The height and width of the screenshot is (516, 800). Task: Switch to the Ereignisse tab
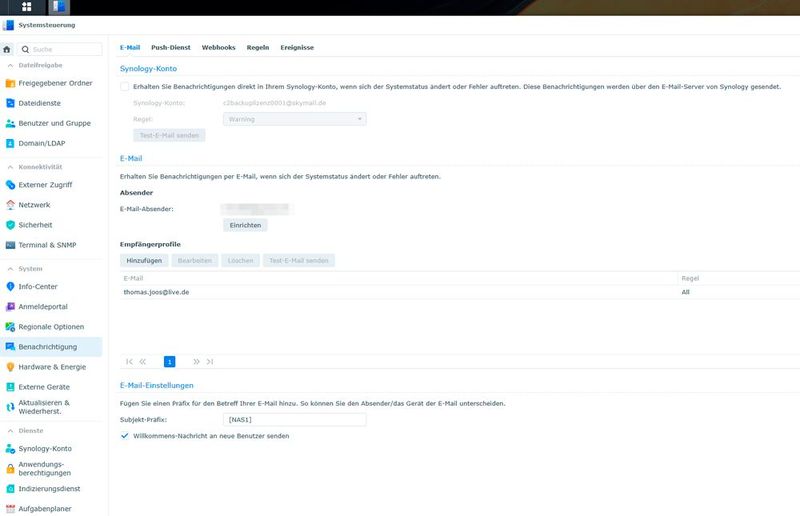(297, 47)
